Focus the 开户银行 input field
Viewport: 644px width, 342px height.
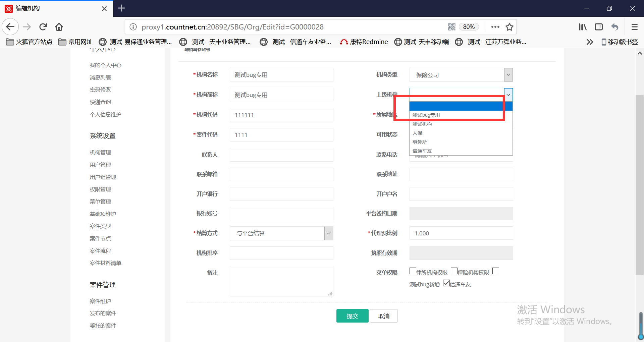(x=281, y=194)
